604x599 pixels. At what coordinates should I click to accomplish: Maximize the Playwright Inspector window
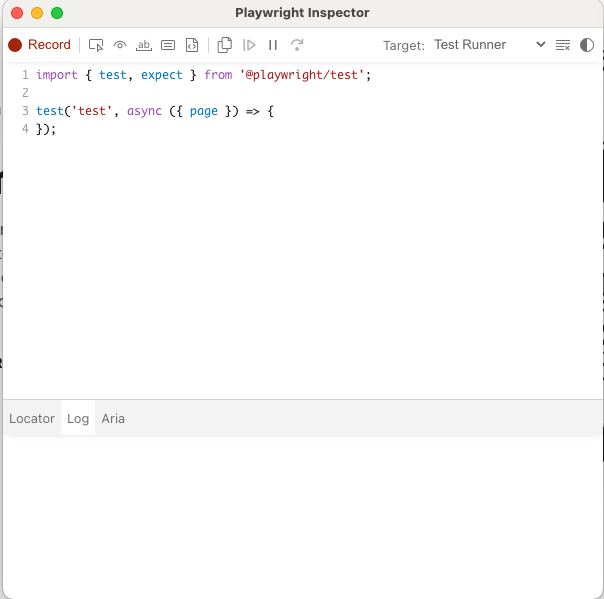point(57,13)
